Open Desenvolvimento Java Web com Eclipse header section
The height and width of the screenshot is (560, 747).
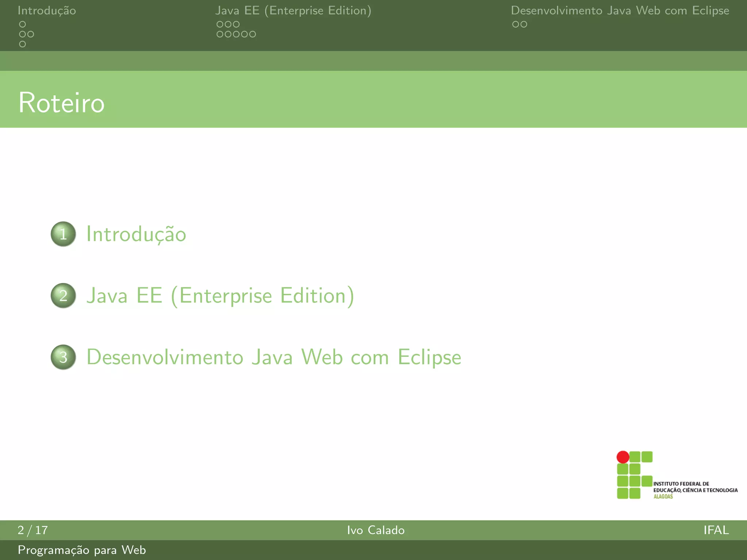tap(620, 11)
